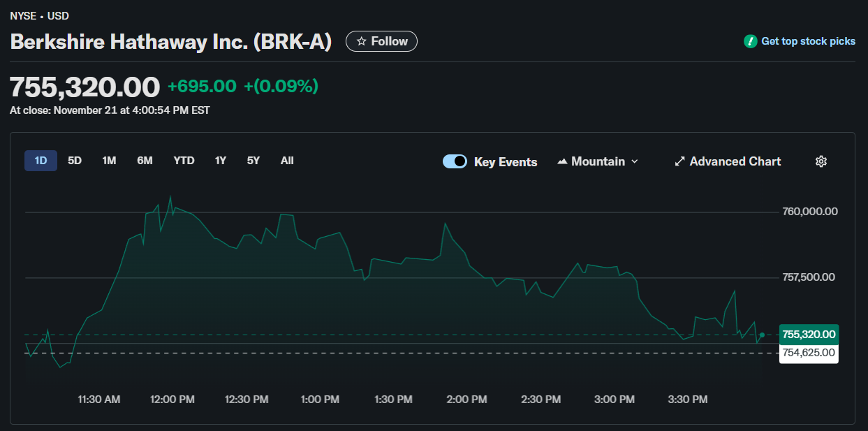The image size is (868, 431).
Task: Select the 1M timeframe tab
Action: pyautogui.click(x=109, y=160)
